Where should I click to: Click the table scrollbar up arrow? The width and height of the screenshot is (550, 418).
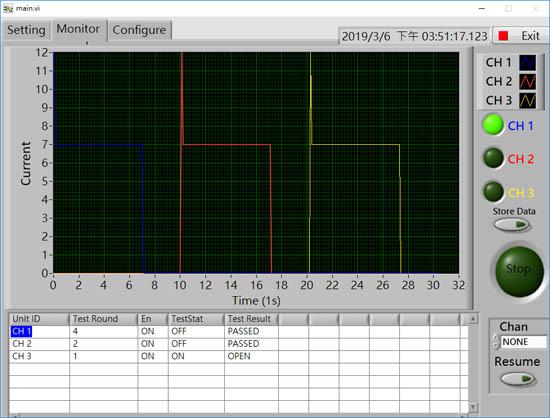click(x=473, y=319)
